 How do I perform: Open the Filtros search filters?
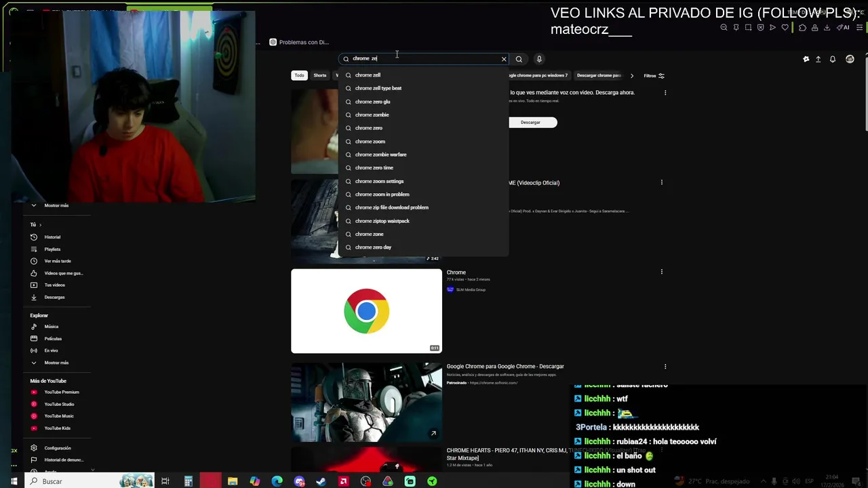[654, 76]
